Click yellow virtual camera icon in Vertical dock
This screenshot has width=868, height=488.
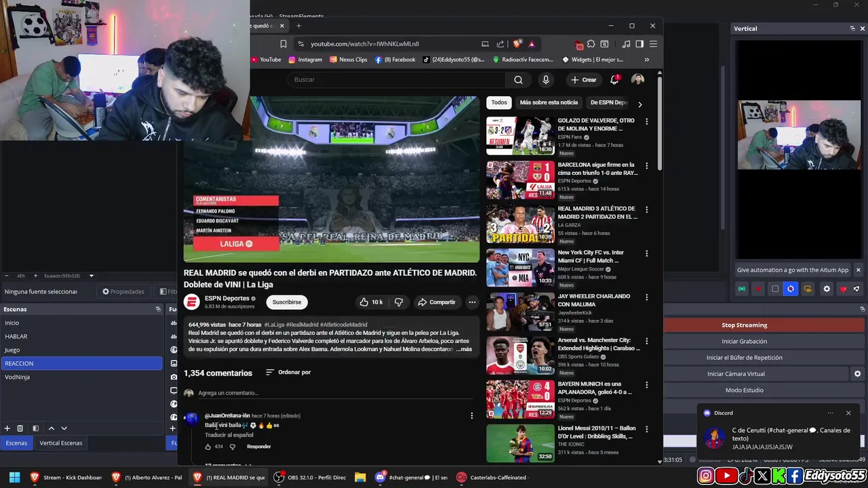coord(808,289)
